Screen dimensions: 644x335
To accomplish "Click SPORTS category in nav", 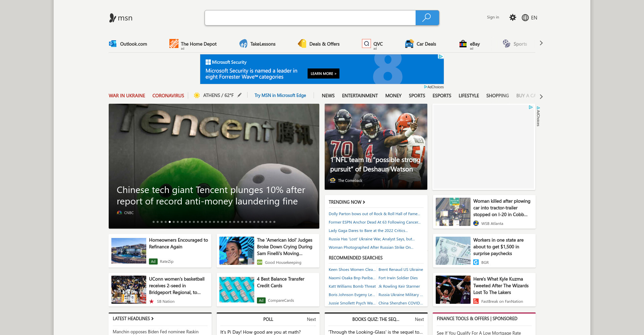I will [417, 96].
